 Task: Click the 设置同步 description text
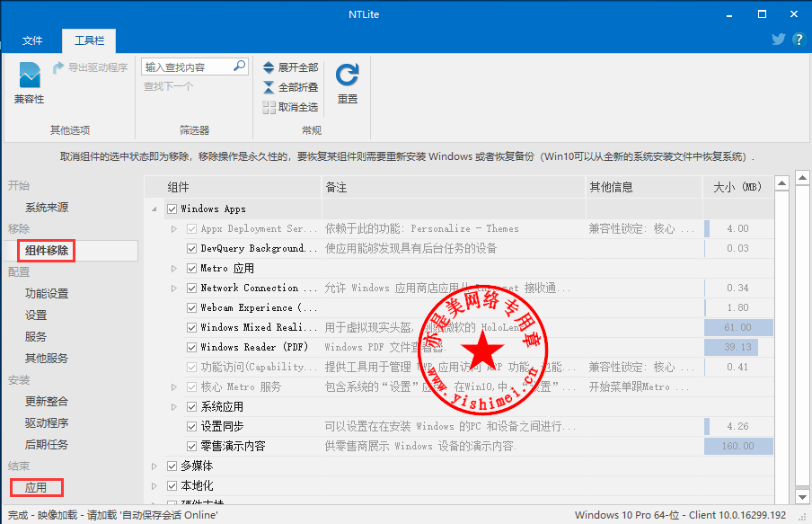click(450, 427)
